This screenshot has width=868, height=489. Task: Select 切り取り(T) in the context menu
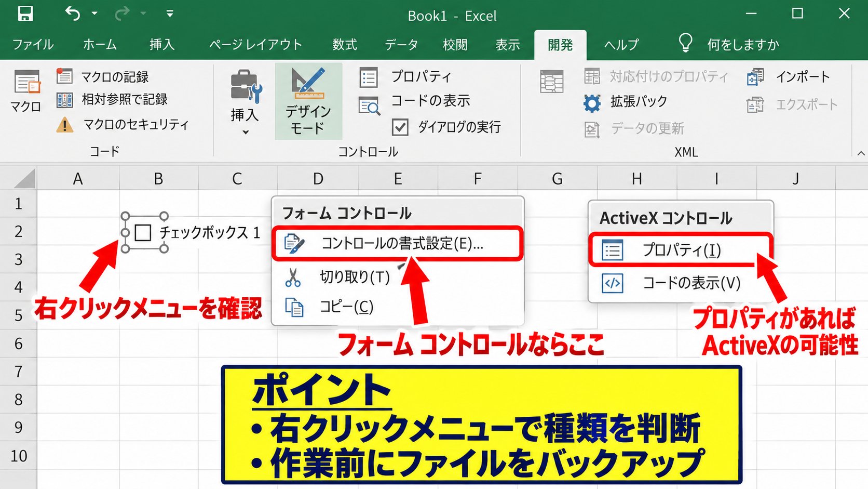(x=397, y=277)
